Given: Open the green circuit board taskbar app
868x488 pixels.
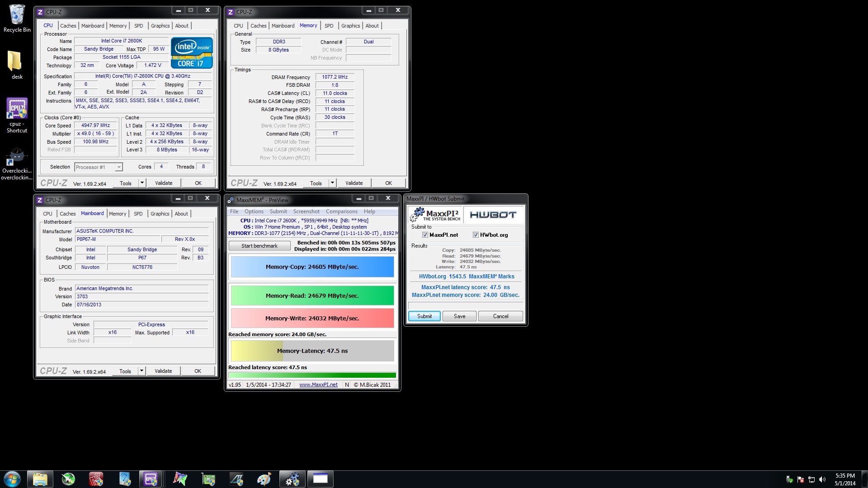Looking at the screenshot, I should (x=208, y=479).
